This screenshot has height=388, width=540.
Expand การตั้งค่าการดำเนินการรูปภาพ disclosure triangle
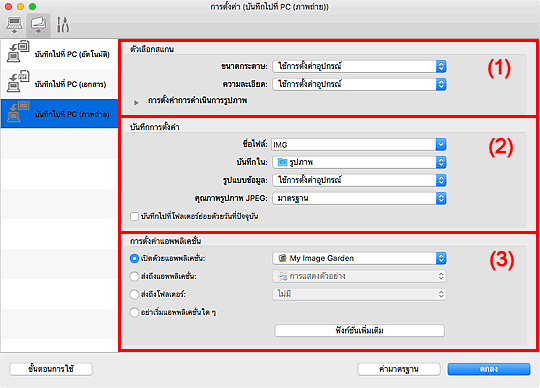coord(136,102)
